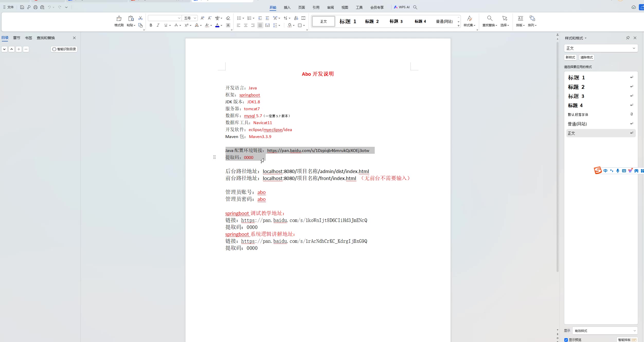Click the increase indent icon
Viewport: 644px width, 342px height.
[x=267, y=18]
